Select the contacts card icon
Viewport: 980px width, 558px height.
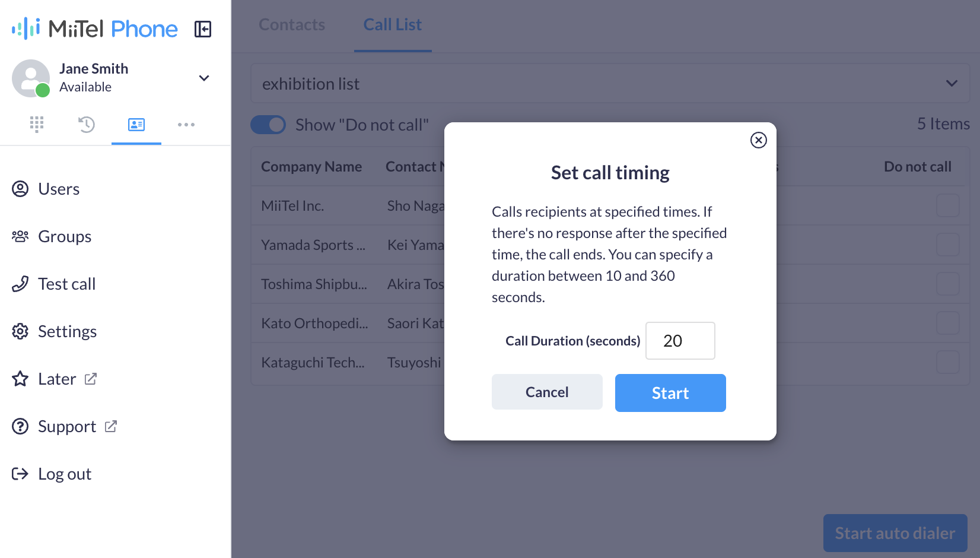pos(136,124)
